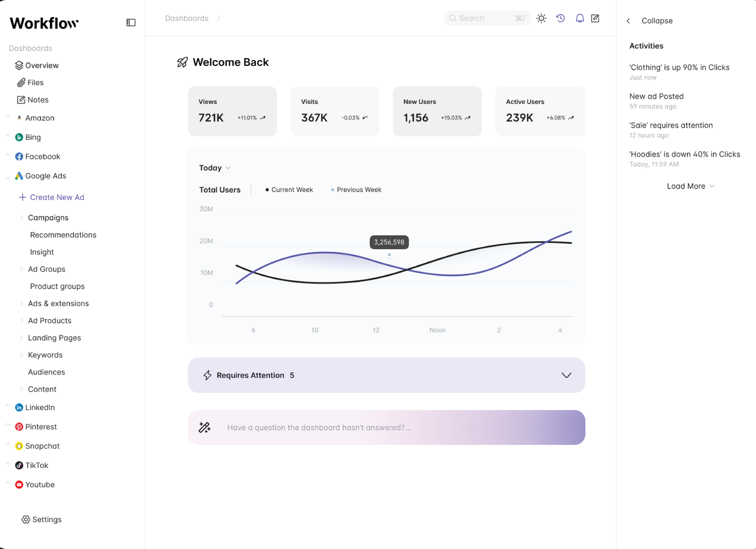
Task: Click the LinkedIn logo icon
Action: tap(19, 407)
